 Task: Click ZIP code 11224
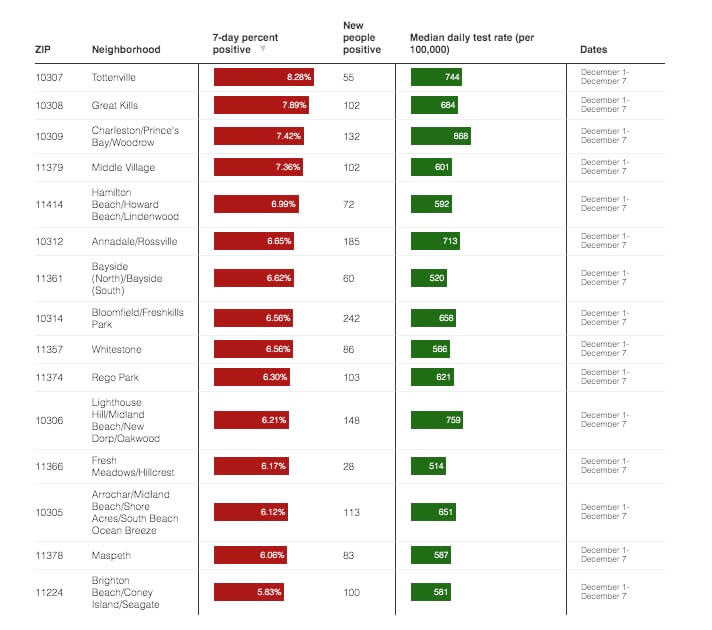click(49, 593)
